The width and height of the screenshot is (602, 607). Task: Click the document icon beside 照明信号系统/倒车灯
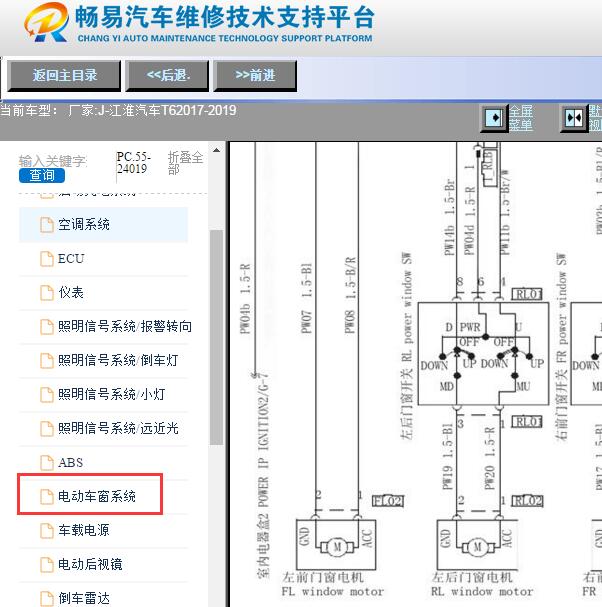47,360
